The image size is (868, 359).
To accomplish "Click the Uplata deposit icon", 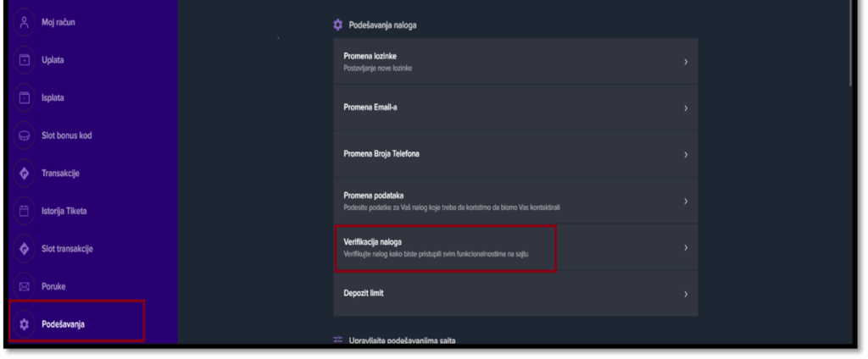I will 24,60.
